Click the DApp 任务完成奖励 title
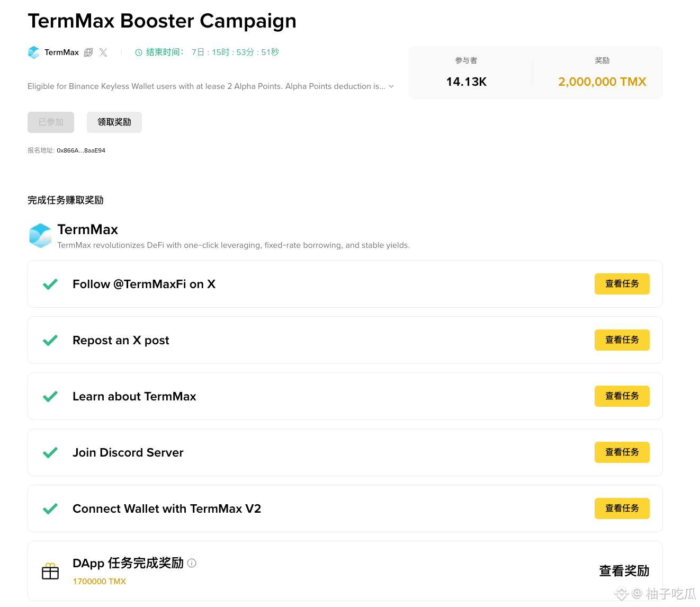This screenshot has width=700, height=607. [128, 563]
